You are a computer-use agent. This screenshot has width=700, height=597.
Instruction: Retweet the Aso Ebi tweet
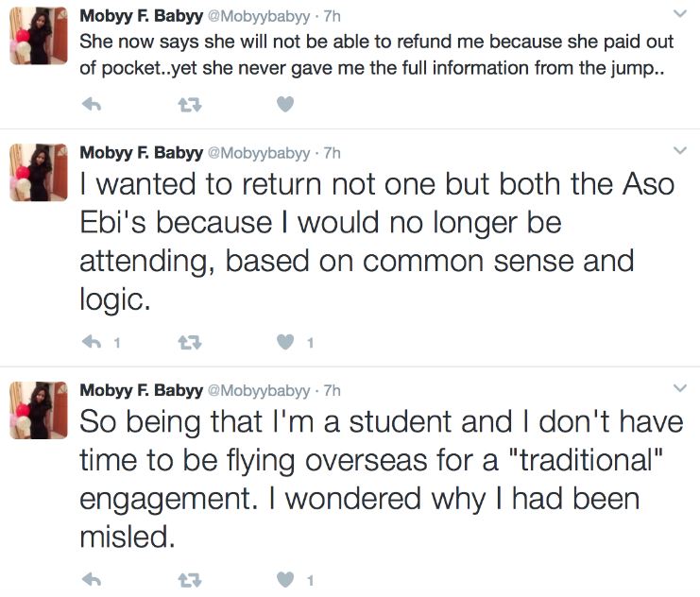click(189, 343)
